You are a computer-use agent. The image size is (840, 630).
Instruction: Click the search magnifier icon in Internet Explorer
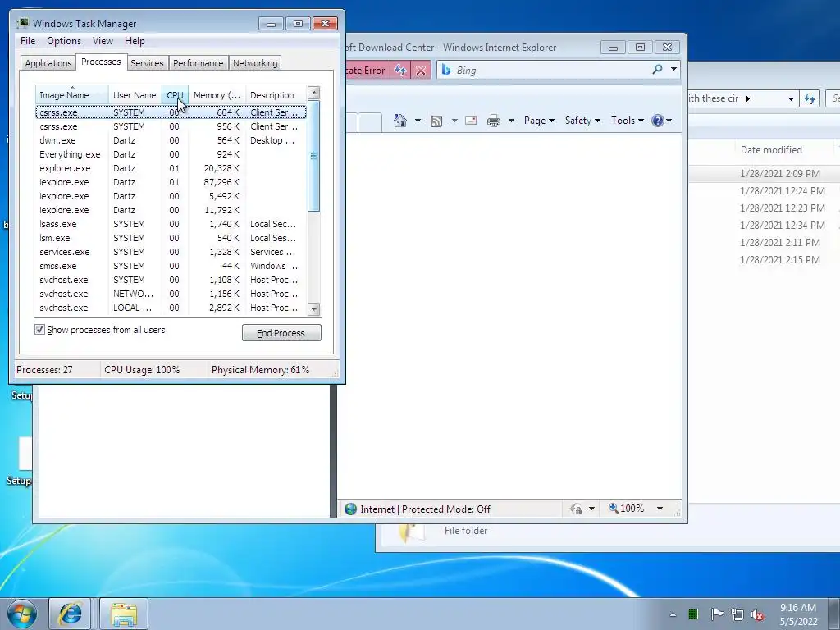[657, 70]
